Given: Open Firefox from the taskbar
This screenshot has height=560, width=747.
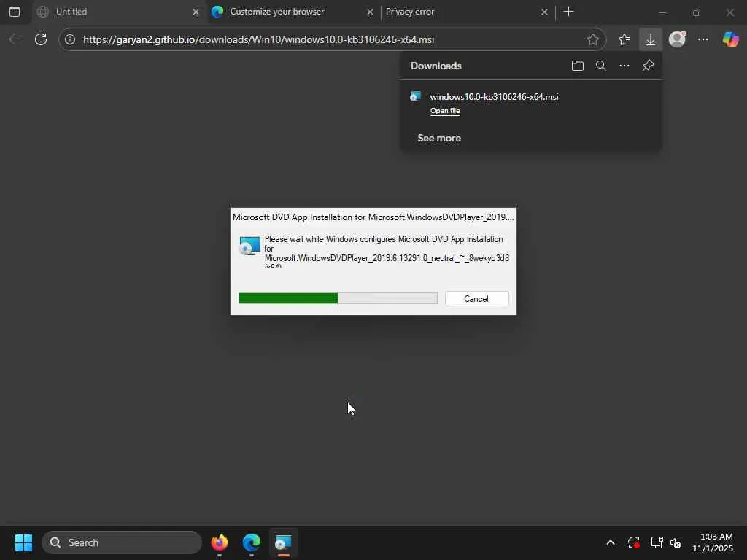Looking at the screenshot, I should 220,542.
